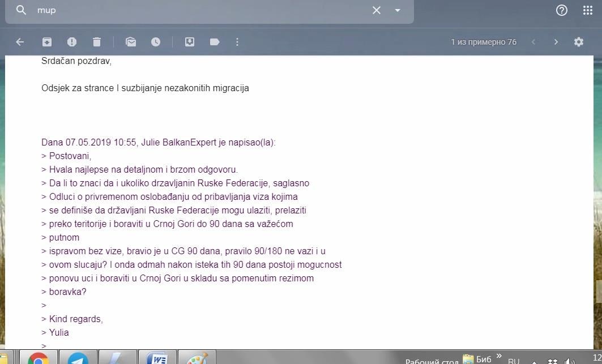The height and width of the screenshot is (364, 602).
Task: Clear the search with the X icon
Action: 376,10
